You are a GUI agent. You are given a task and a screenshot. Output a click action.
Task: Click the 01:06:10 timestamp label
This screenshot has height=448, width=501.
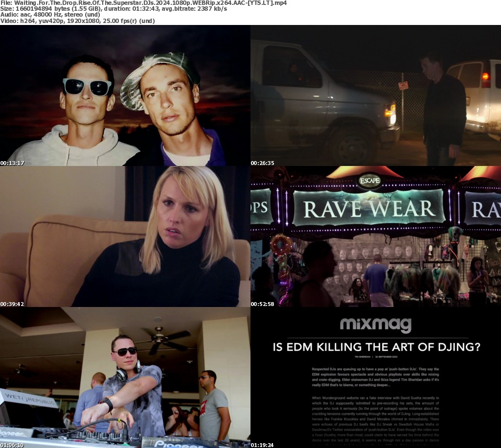12,445
